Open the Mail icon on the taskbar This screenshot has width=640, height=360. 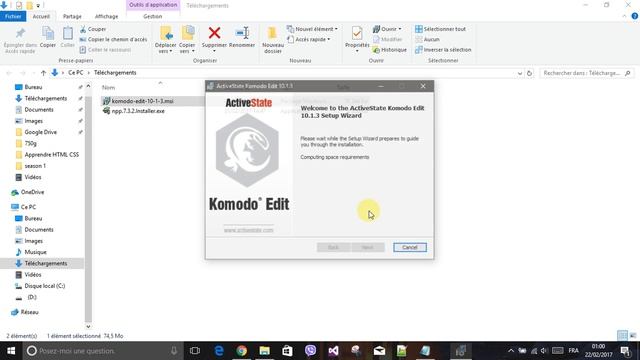379,351
